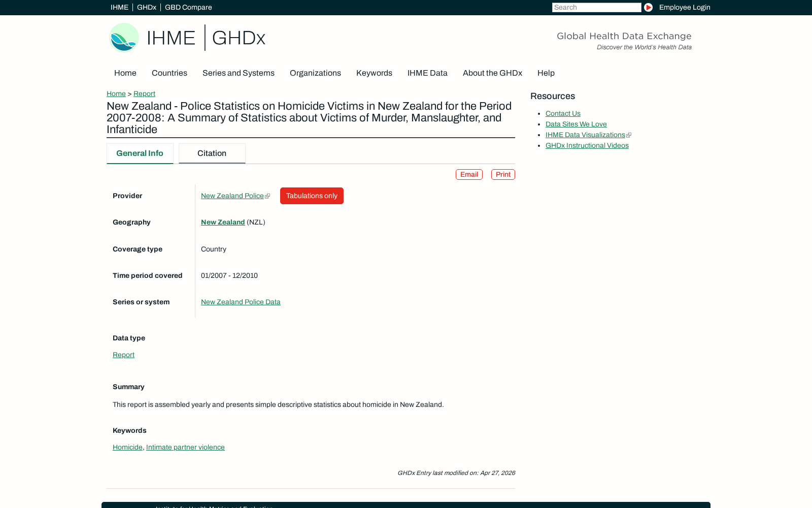Click the Print button
Image resolution: width=812 pixels, height=508 pixels.
(x=503, y=174)
